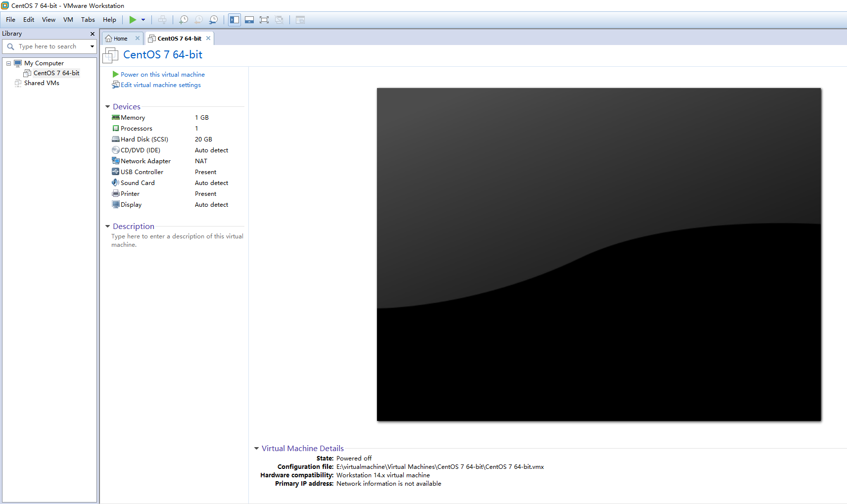The image size is (847, 504).
Task: Select CentOS 7 64-bit in library tree
Action: [x=56, y=73]
